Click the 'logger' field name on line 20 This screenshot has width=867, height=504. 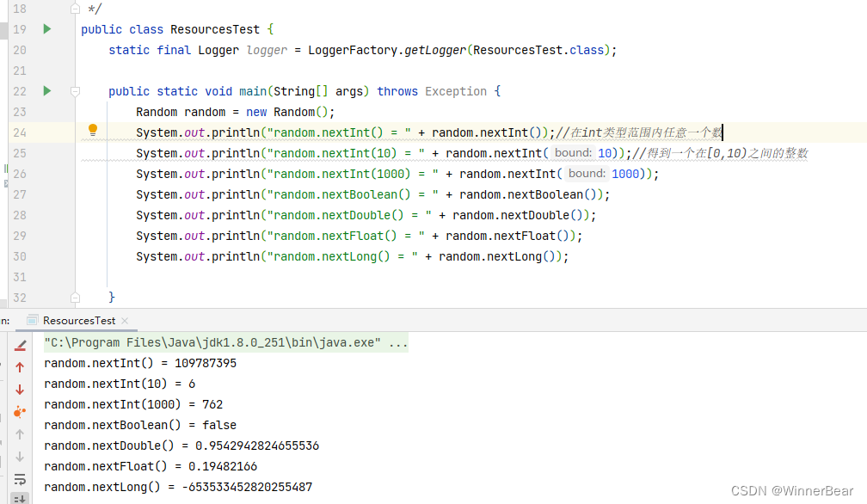tap(267, 50)
